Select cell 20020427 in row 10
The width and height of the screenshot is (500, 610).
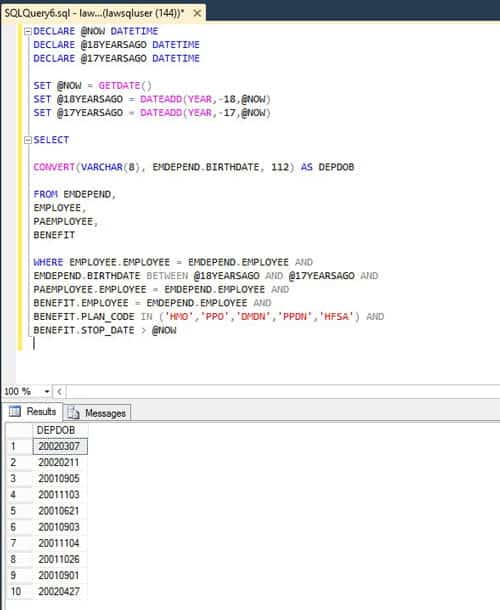point(60,592)
